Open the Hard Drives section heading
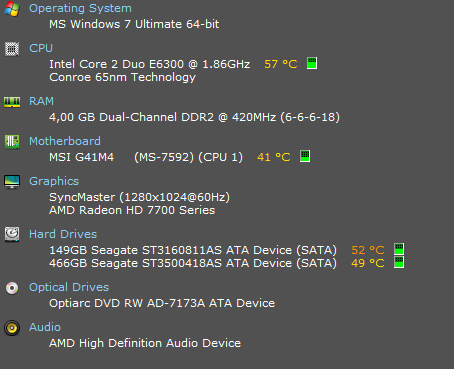This screenshot has height=369, width=454. point(63,234)
